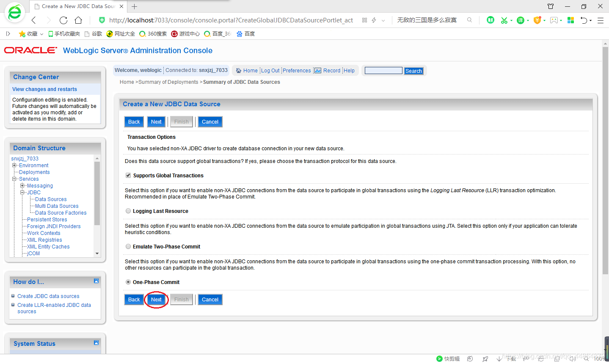
Task: Open View changes and restarts link
Action: click(x=44, y=89)
